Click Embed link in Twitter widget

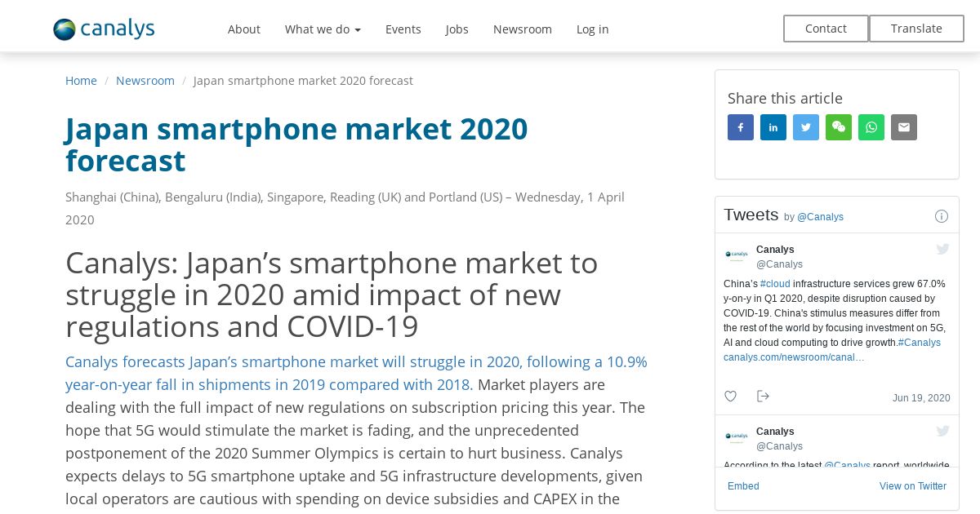point(743,486)
